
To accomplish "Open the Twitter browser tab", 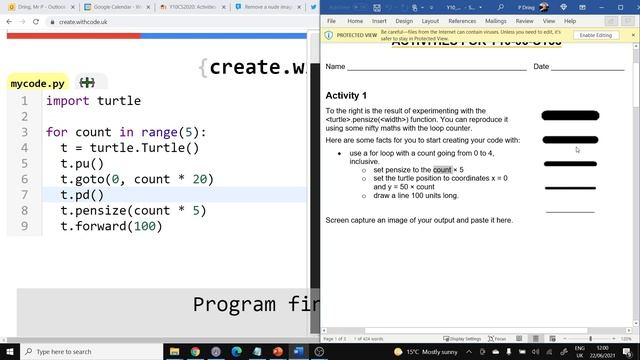I will [313, 7].
